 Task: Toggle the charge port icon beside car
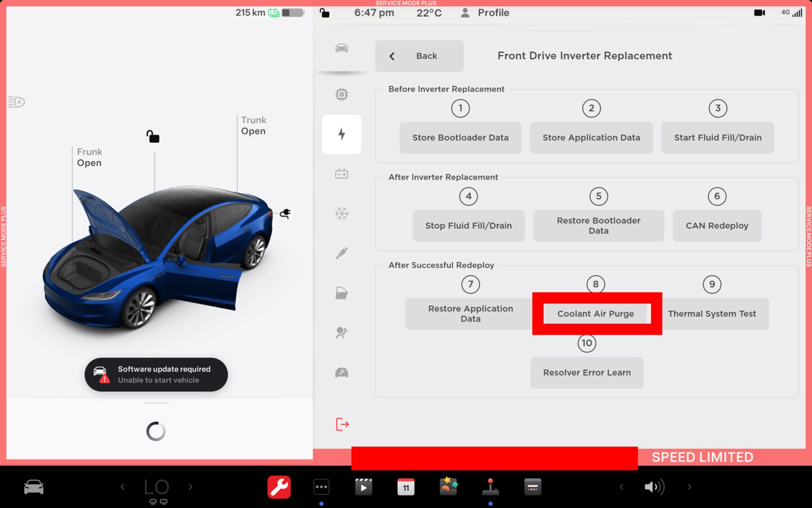[x=285, y=214]
